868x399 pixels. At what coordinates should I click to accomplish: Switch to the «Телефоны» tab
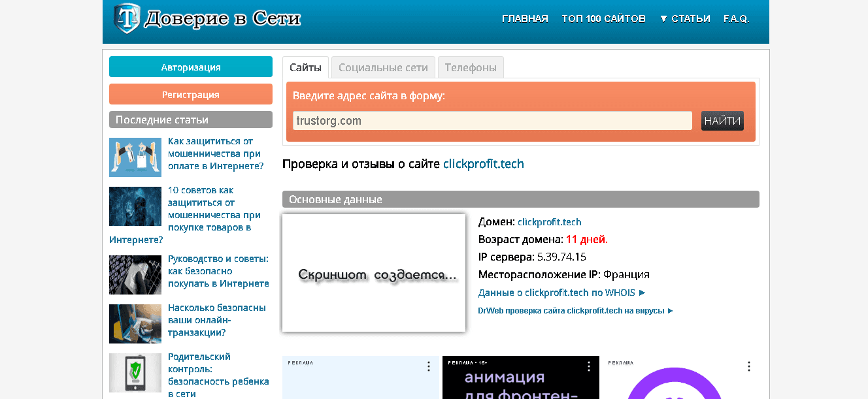click(470, 67)
